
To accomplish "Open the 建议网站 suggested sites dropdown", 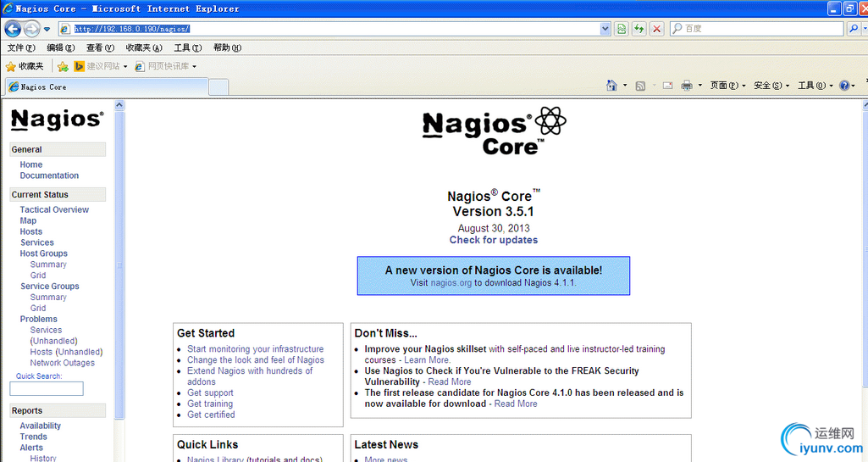I will click(x=101, y=66).
